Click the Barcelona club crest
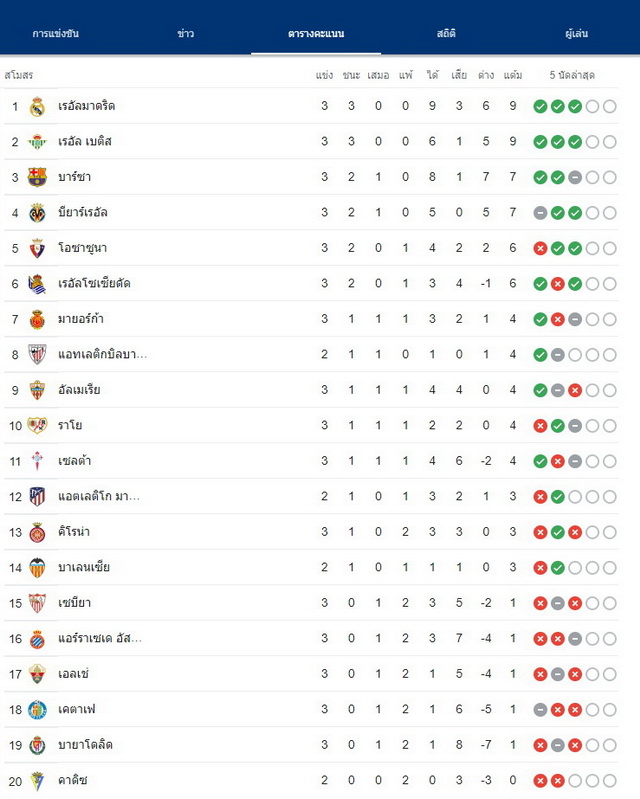640x799 pixels. [37, 177]
